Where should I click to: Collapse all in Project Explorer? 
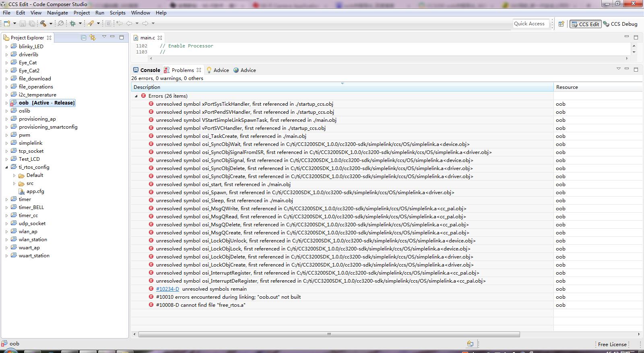tap(84, 37)
